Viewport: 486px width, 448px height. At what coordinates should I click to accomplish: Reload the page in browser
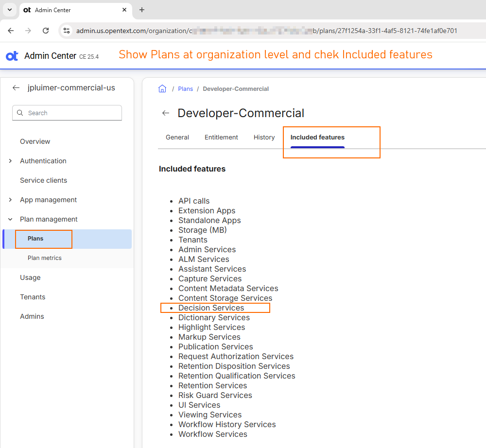tap(46, 31)
